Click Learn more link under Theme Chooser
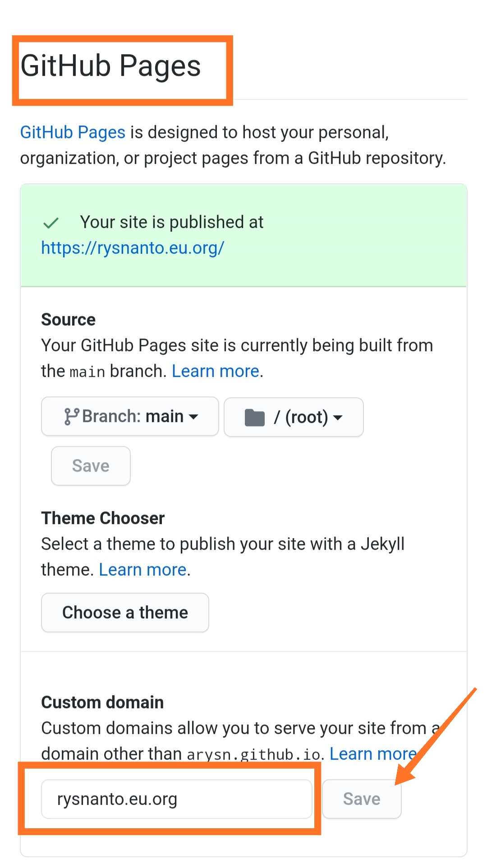The width and height of the screenshot is (487, 868). click(x=142, y=570)
